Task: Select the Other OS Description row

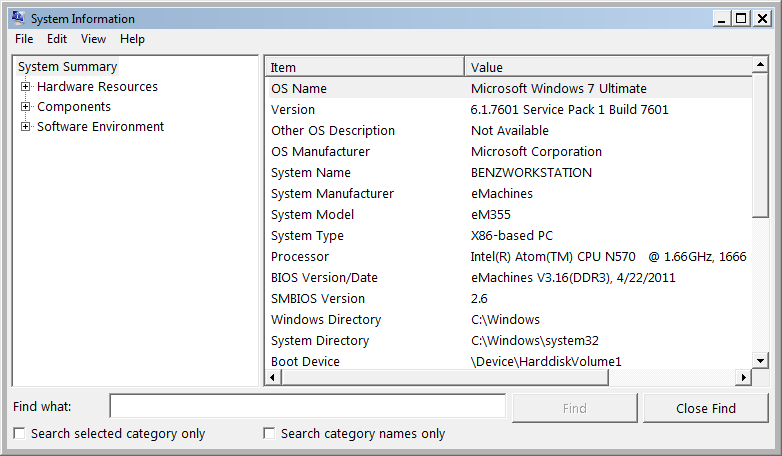Action: [x=509, y=130]
